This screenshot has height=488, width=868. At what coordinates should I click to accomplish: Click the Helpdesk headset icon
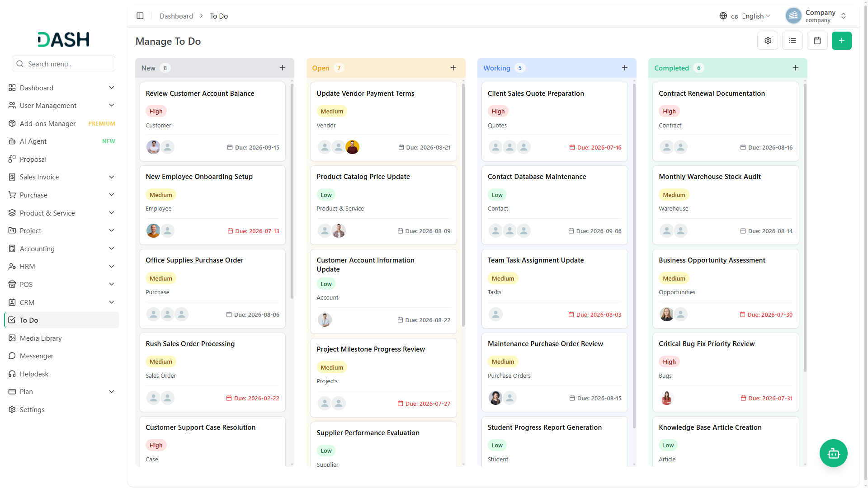pos(12,374)
